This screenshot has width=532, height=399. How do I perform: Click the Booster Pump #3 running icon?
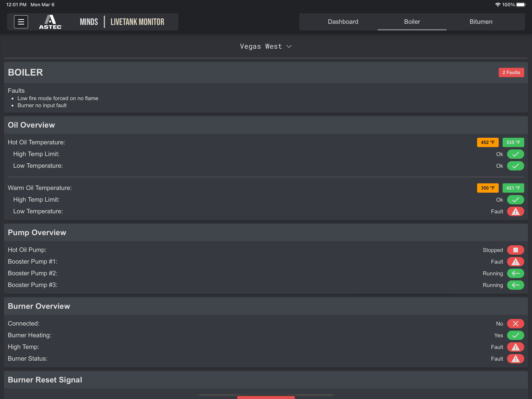pyautogui.click(x=515, y=285)
